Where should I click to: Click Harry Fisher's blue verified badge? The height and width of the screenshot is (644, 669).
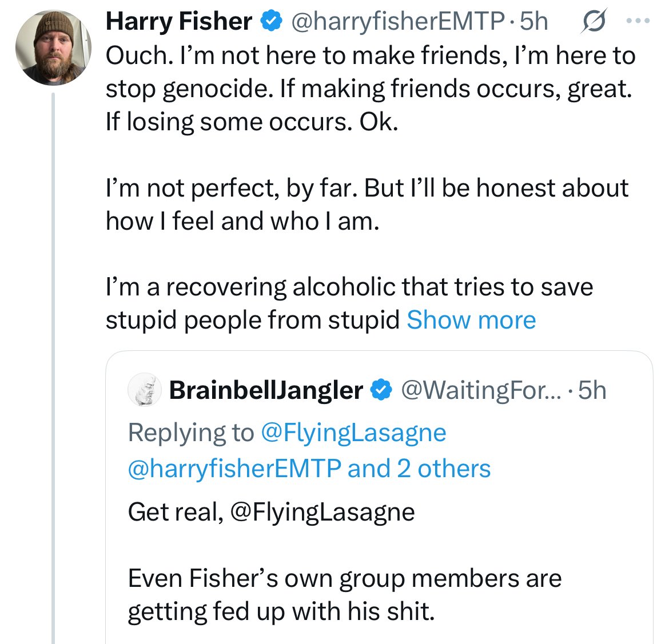(272, 22)
